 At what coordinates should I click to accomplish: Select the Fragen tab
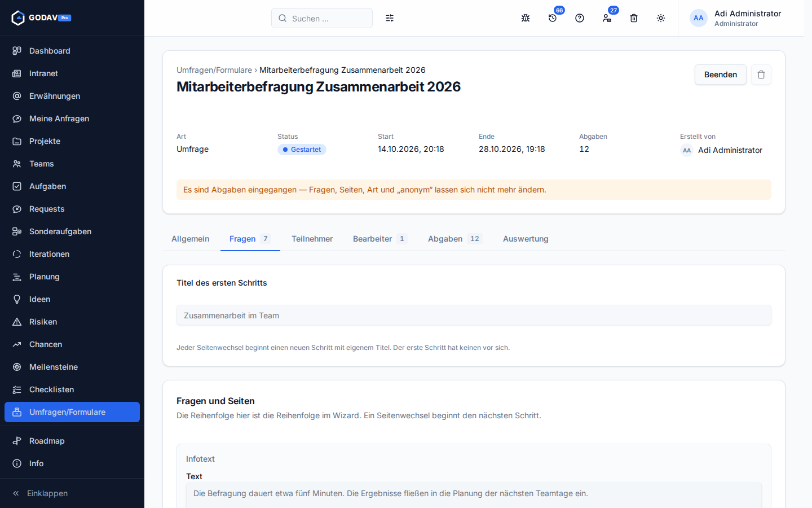pos(250,239)
